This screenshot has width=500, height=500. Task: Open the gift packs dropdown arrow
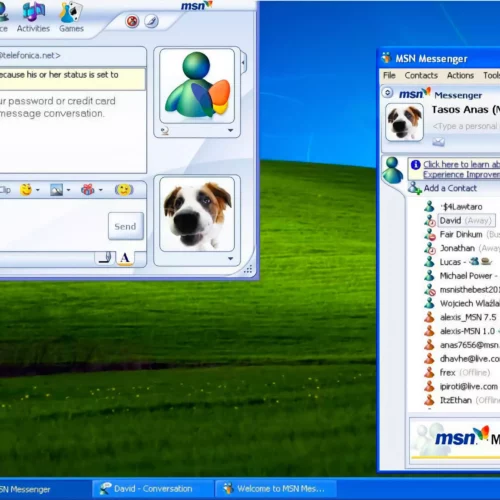pyautogui.click(x=100, y=190)
